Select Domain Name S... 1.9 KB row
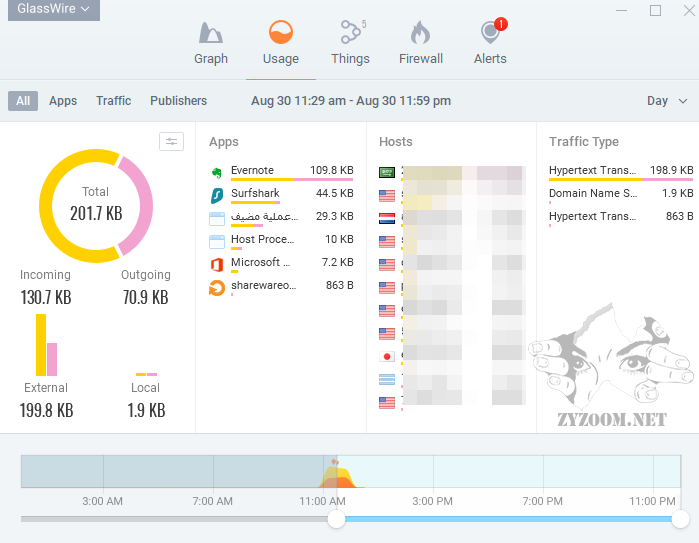 (621, 195)
